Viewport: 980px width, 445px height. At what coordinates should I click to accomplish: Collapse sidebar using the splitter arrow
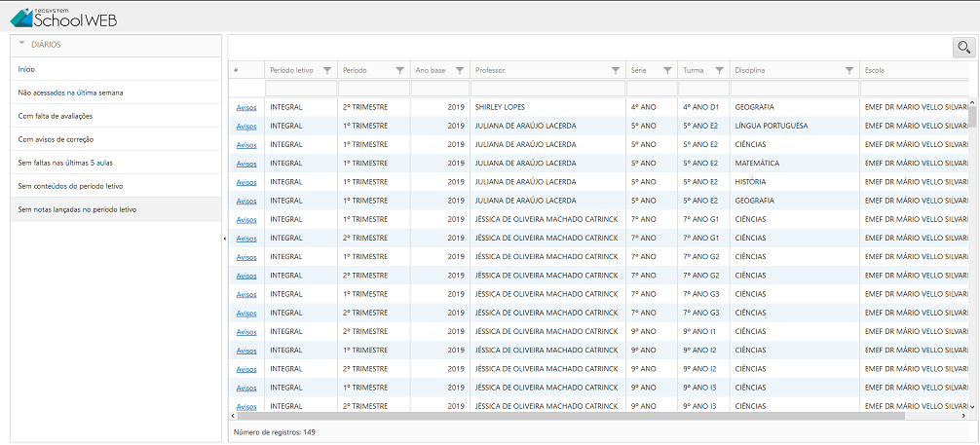[224, 238]
